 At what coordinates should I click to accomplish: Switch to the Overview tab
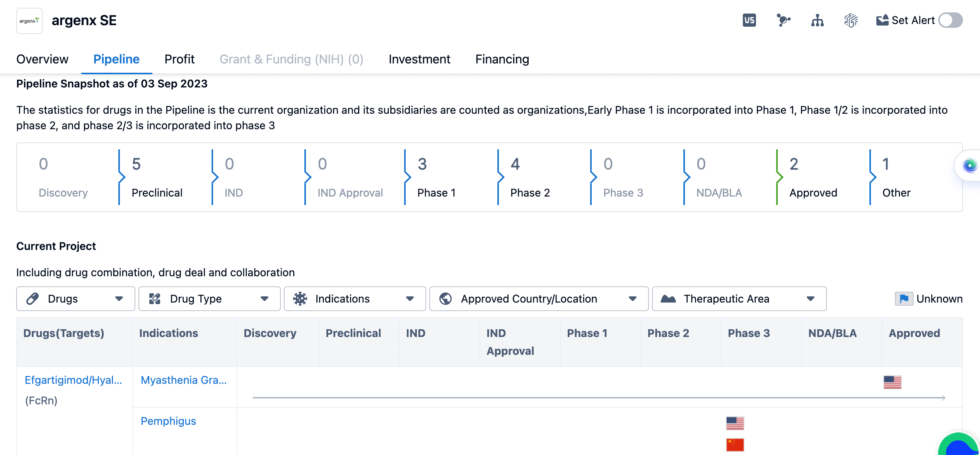[42, 59]
